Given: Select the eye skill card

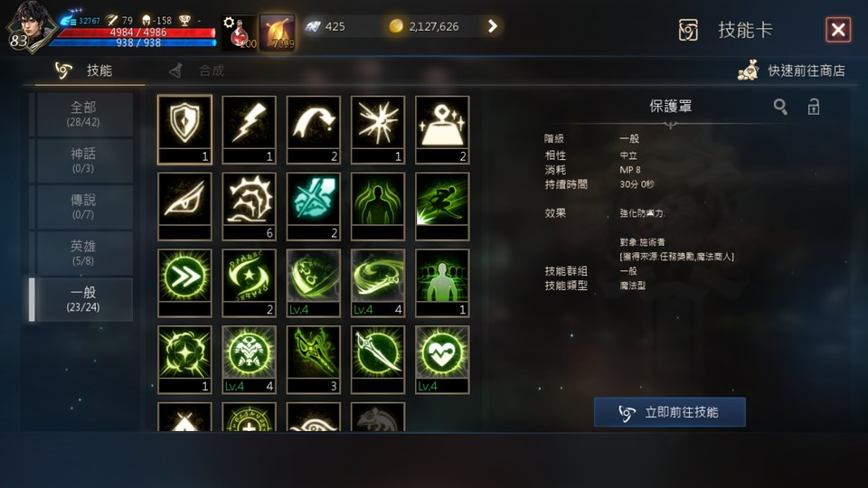Looking at the screenshot, I should [x=184, y=206].
